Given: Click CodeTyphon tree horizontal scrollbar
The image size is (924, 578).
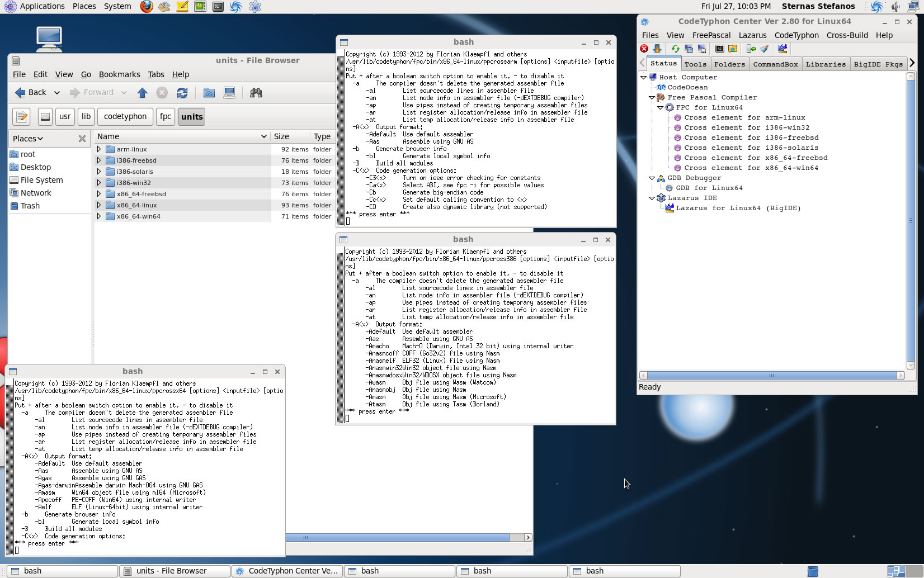Looking at the screenshot, I should coord(772,376).
